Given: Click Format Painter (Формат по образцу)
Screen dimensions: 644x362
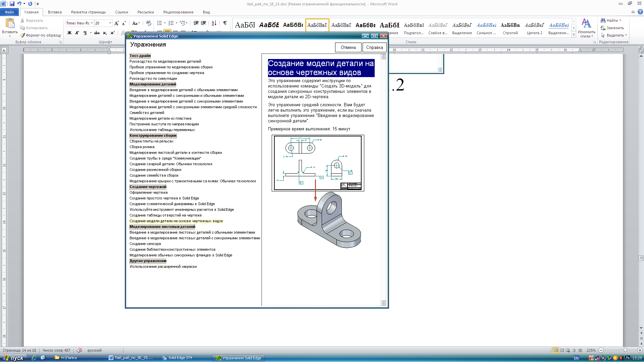Looking at the screenshot, I should pyautogui.click(x=41, y=35).
